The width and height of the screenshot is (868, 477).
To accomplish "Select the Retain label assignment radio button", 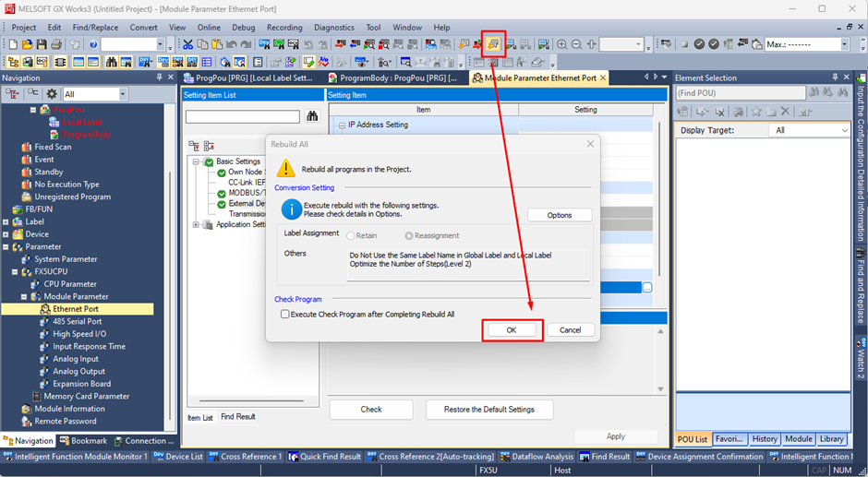I will 350,236.
